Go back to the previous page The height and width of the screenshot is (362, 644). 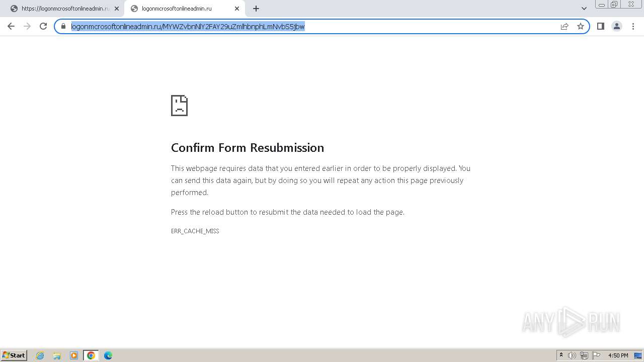11,26
